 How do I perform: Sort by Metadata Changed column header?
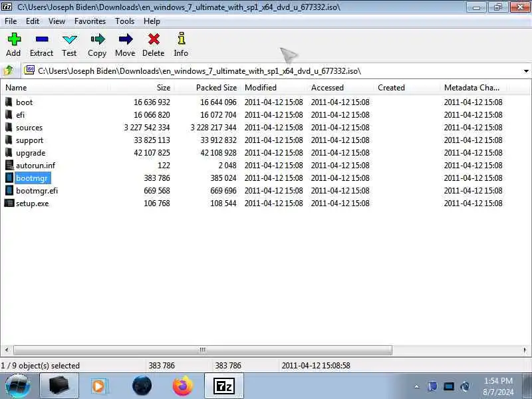tap(474, 88)
